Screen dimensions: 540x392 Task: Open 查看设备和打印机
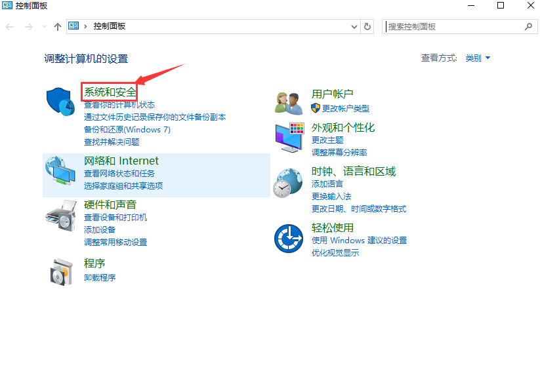coord(115,218)
